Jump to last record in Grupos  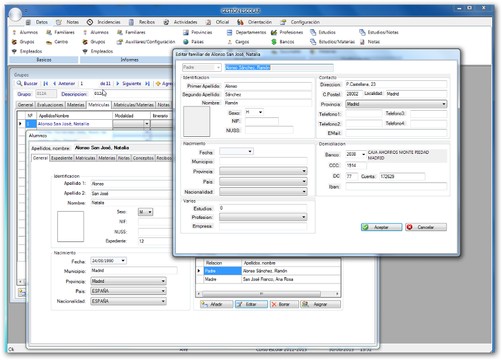[147, 83]
